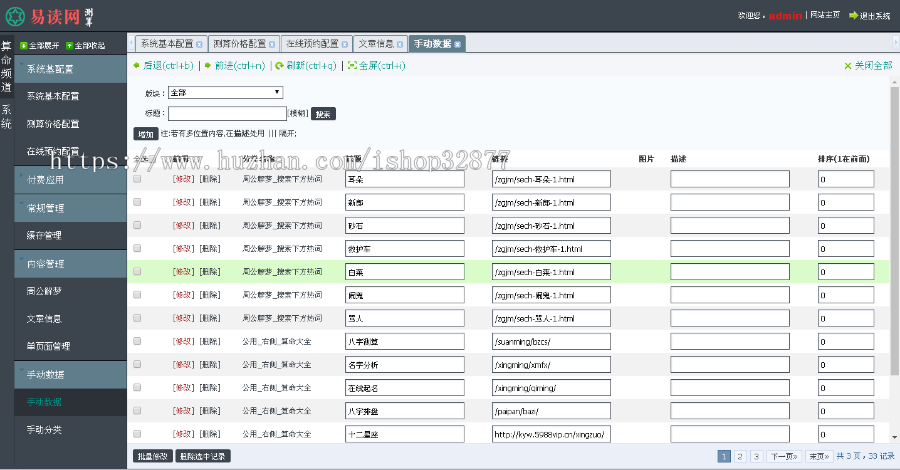The image size is (900, 470).
Task: Click the 全部展开 expand-all icon
Action: tap(23, 46)
